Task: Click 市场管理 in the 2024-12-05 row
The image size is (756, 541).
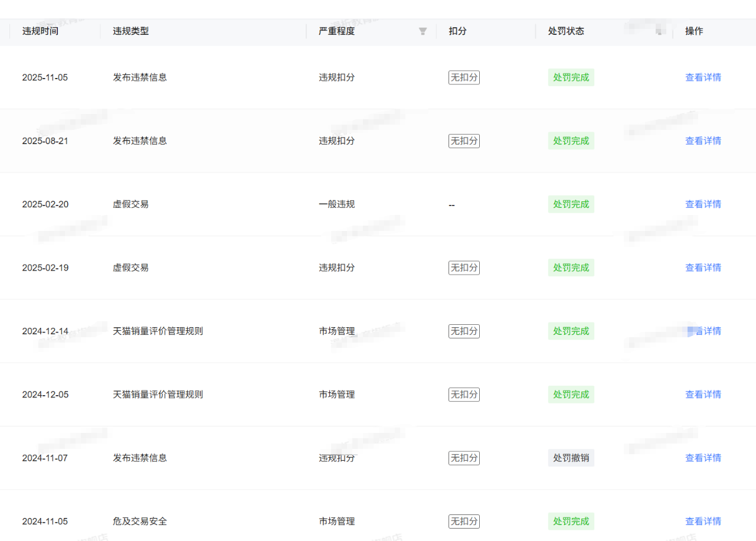Action: (x=337, y=395)
